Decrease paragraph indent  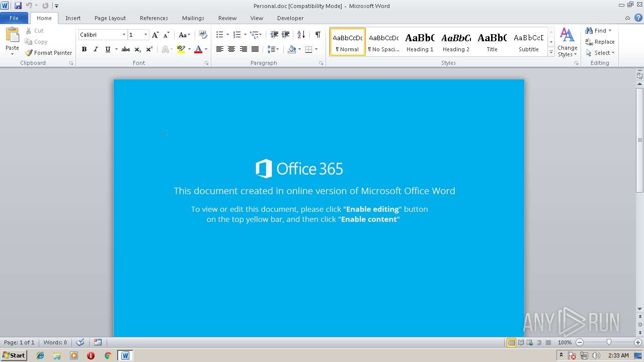(274, 35)
